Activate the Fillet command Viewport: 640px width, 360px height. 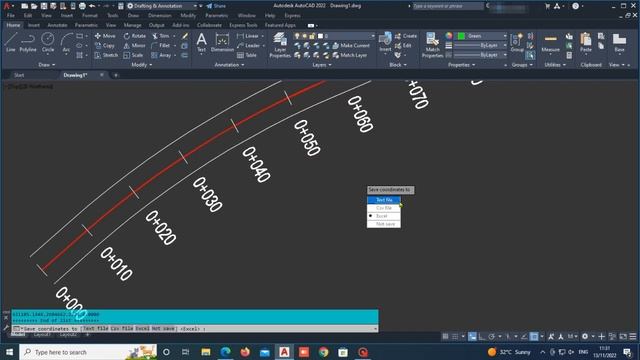pos(161,45)
